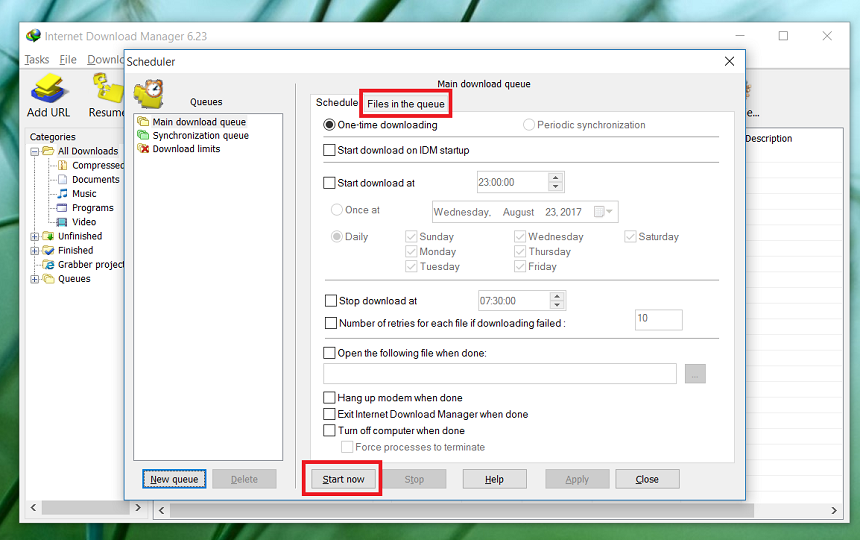The height and width of the screenshot is (540, 860).
Task: Open the date picker calendar dropdown
Action: [603, 212]
